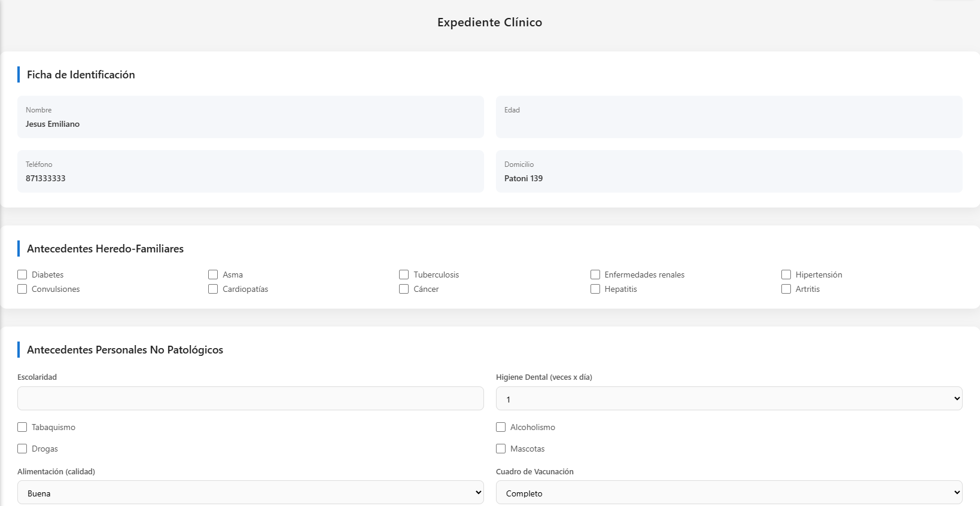Check the Cáncer checkbox

point(404,289)
